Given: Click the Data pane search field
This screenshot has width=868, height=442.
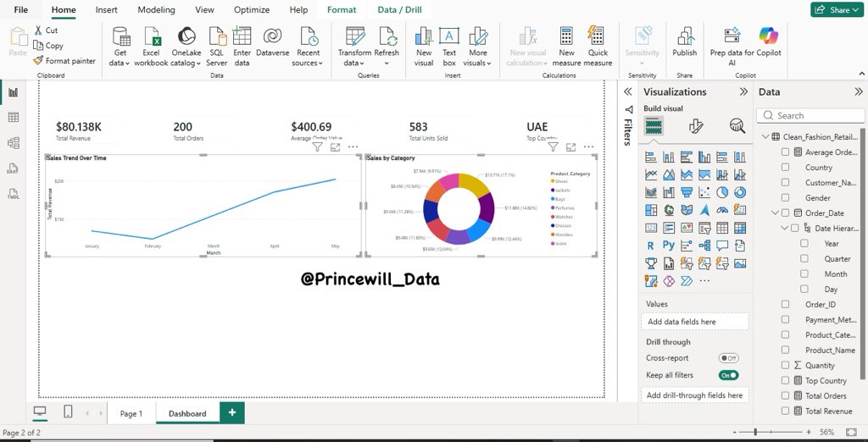Looking at the screenshot, I should tap(810, 116).
